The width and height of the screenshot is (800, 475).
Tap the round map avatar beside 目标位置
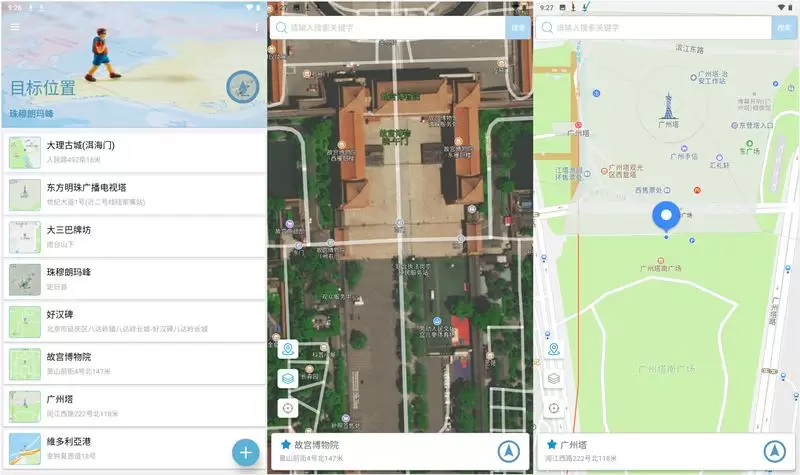point(243,87)
